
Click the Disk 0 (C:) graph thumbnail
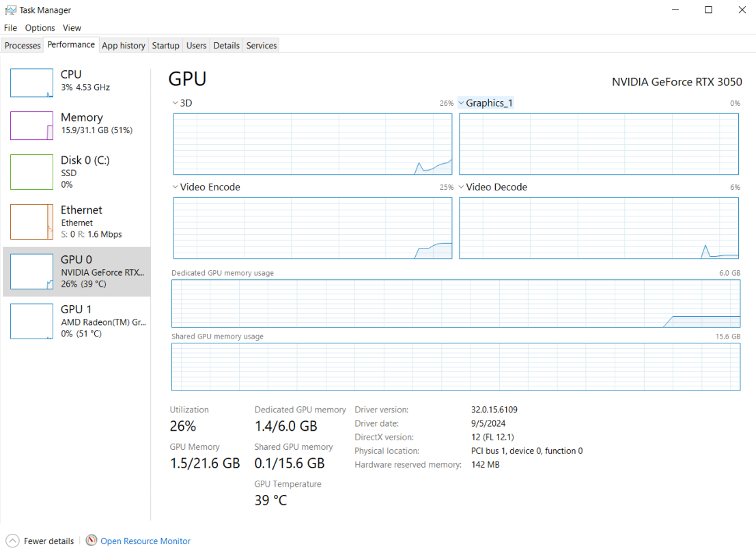pos(31,172)
